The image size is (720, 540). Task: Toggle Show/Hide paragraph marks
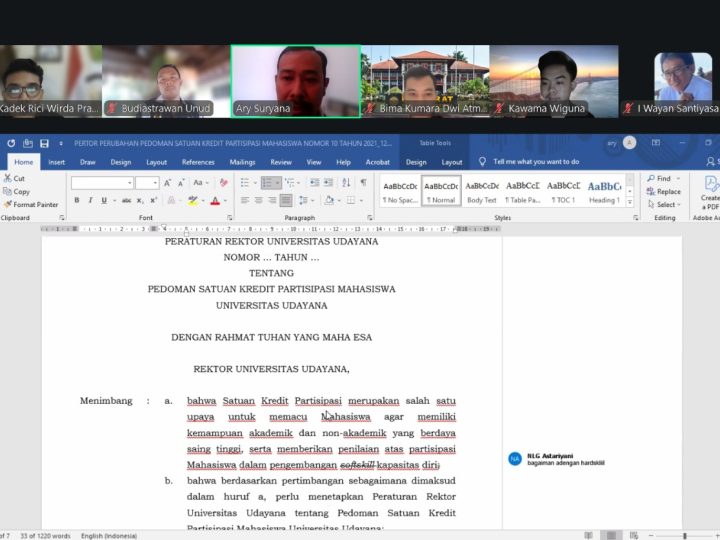coord(363,183)
